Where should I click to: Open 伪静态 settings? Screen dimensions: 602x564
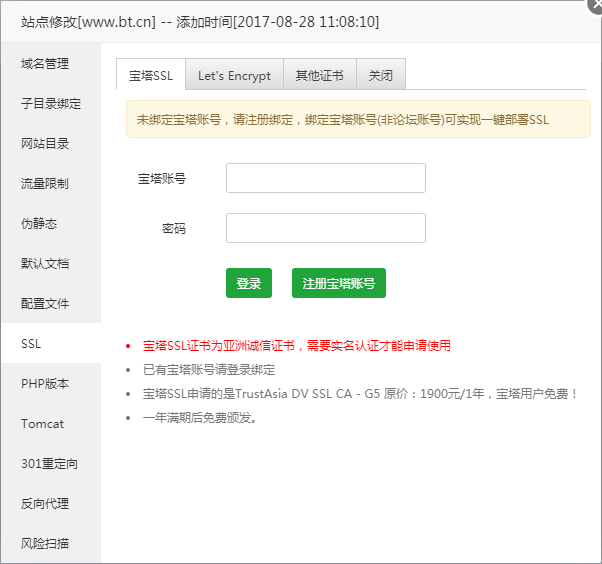click(51, 223)
